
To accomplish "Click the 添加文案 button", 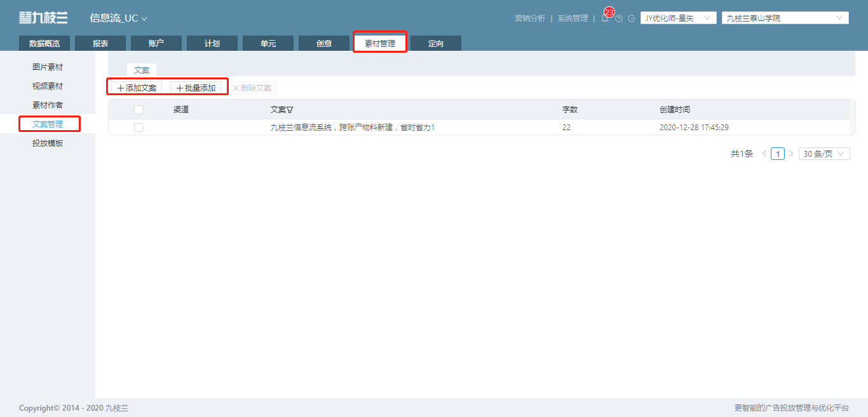I will pos(137,88).
